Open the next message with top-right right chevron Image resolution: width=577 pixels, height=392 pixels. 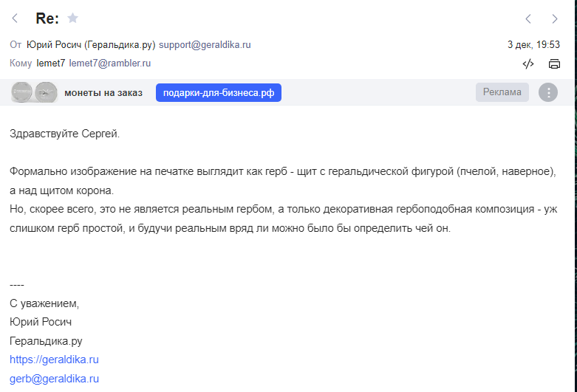pos(555,18)
